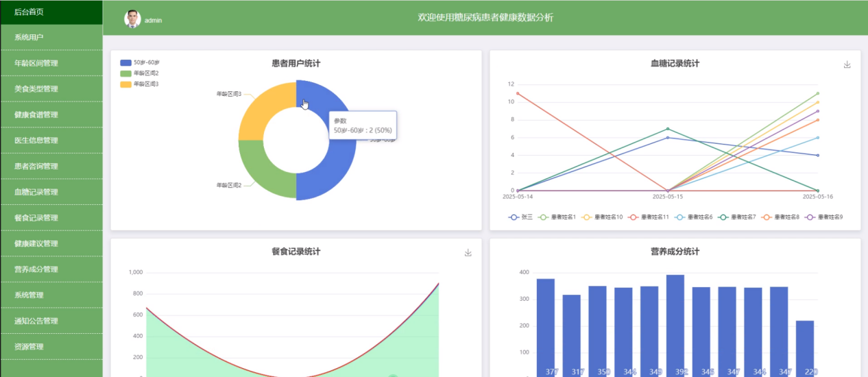Image resolution: width=868 pixels, height=377 pixels.
Task: Toggle the 患者姓名10 legend item
Action: tap(602, 217)
